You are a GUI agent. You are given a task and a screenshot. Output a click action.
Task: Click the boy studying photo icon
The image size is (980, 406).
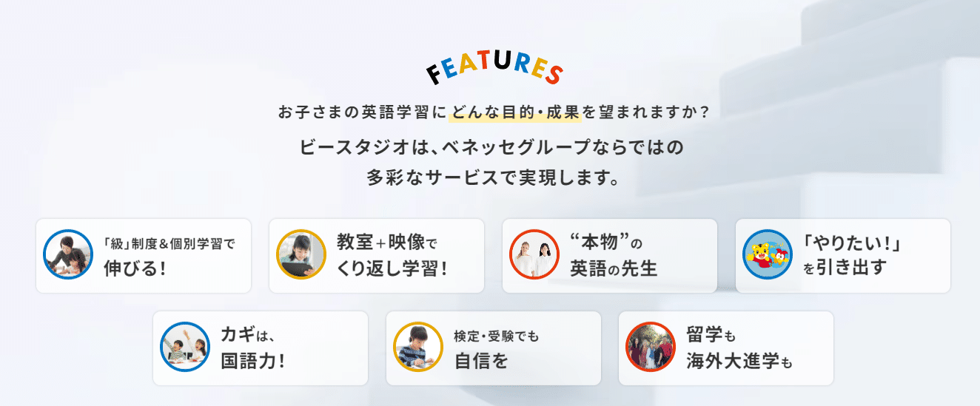(x=418, y=347)
